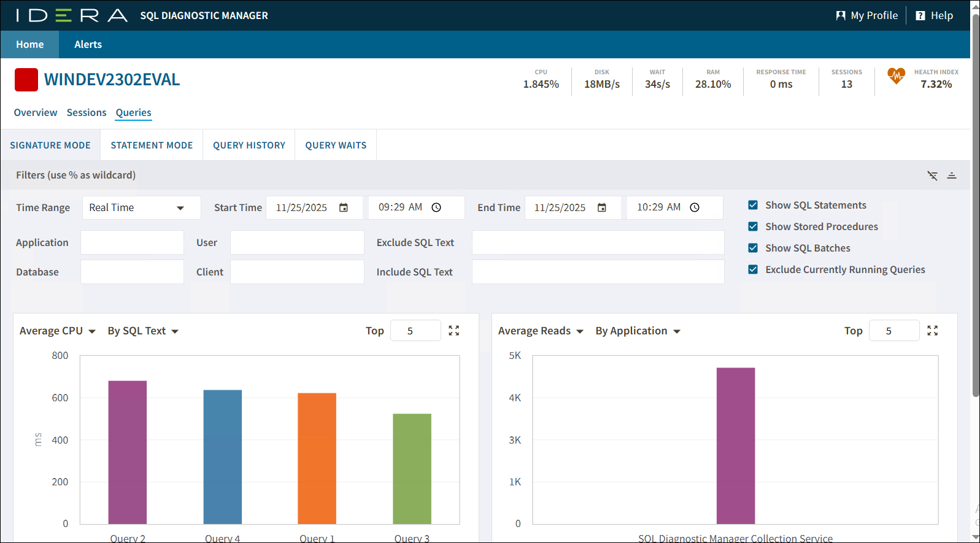The image size is (980, 543).
Task: Expand the Average CPU metric dropdown
Action: pyautogui.click(x=58, y=331)
